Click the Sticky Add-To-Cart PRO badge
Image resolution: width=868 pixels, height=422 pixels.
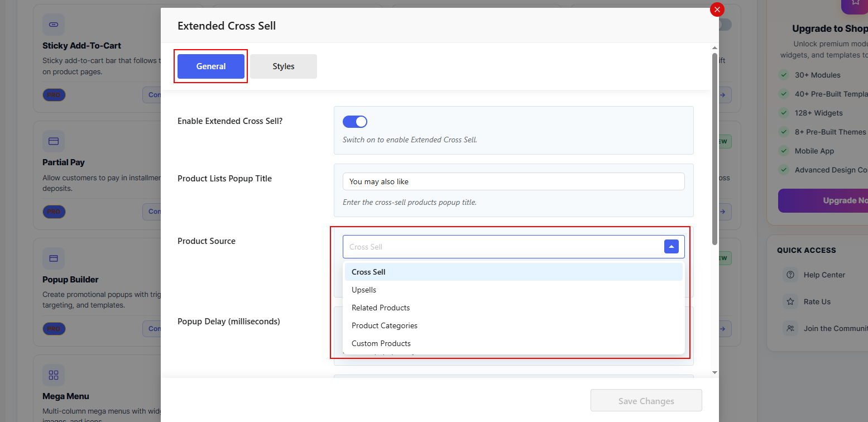[54, 95]
